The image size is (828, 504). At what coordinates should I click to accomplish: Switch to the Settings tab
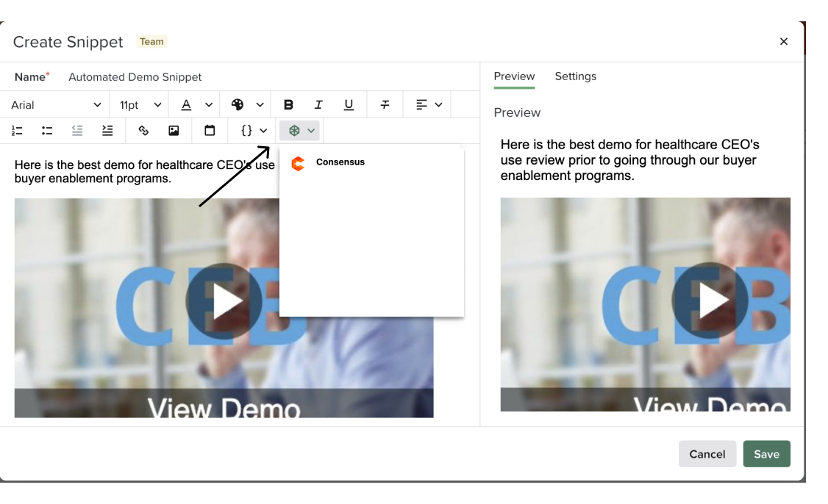[x=576, y=76]
